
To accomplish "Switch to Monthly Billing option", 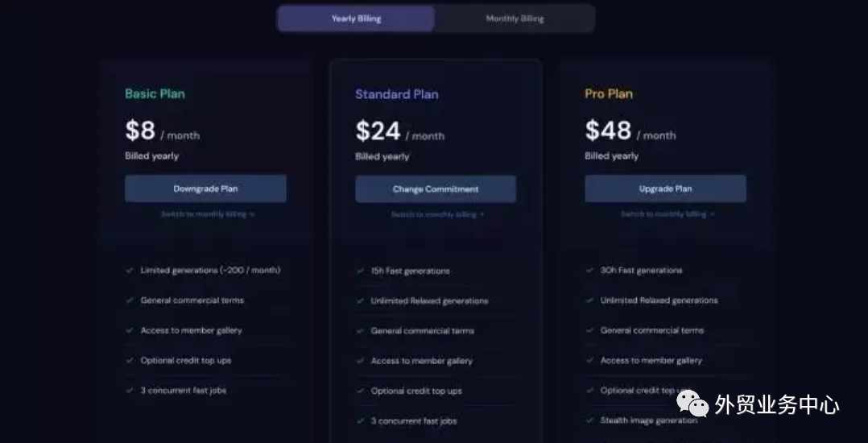I will pyautogui.click(x=515, y=19).
